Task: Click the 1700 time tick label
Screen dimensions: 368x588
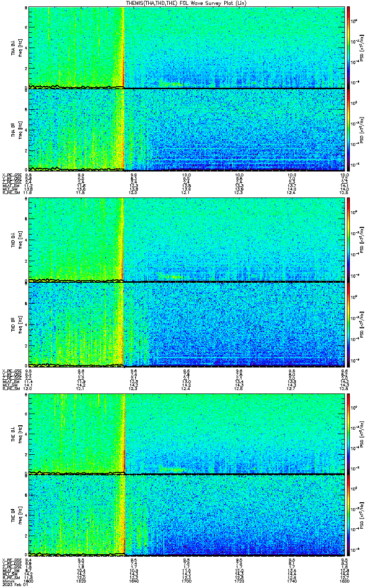Action: click(x=186, y=582)
